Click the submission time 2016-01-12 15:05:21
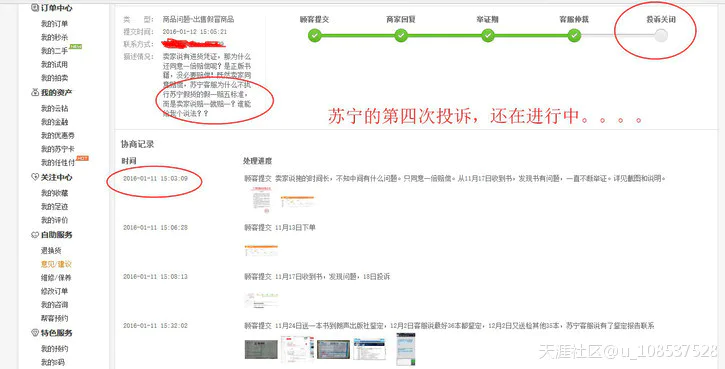This screenshot has width=725, height=369. tap(195, 31)
